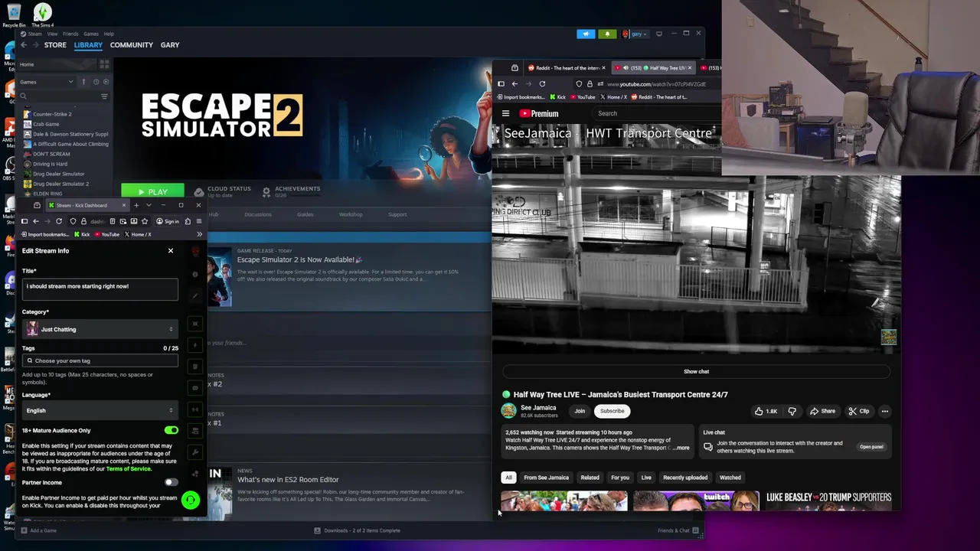Clip the Half Way Tree live stream
This screenshot has width=980, height=551.
coord(859,411)
